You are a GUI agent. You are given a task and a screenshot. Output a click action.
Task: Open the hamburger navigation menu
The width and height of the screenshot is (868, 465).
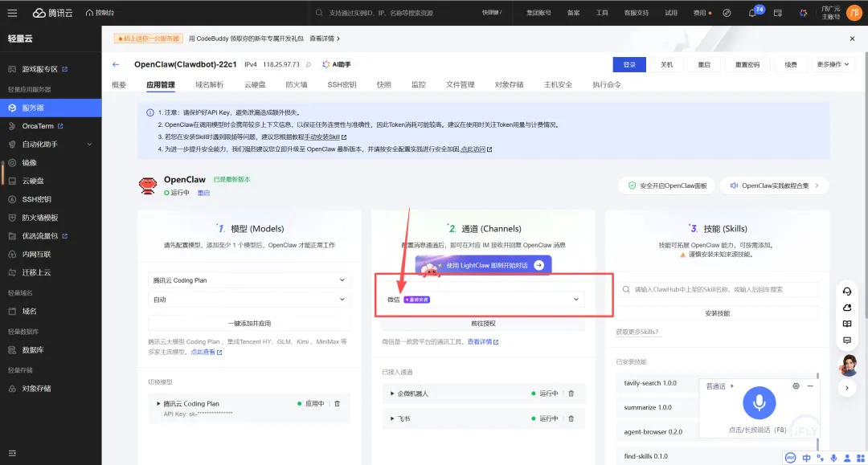point(12,13)
